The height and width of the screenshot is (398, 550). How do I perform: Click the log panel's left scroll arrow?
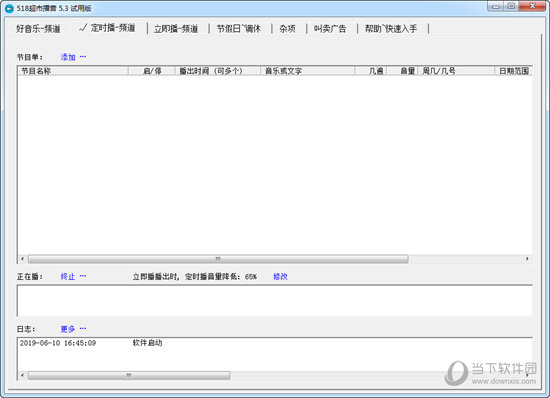pos(22,376)
